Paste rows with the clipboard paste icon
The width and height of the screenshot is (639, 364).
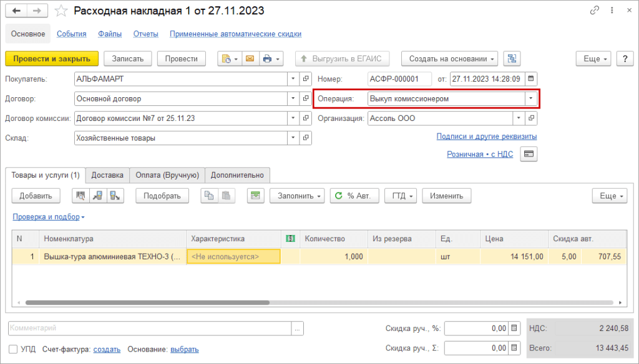226,196
